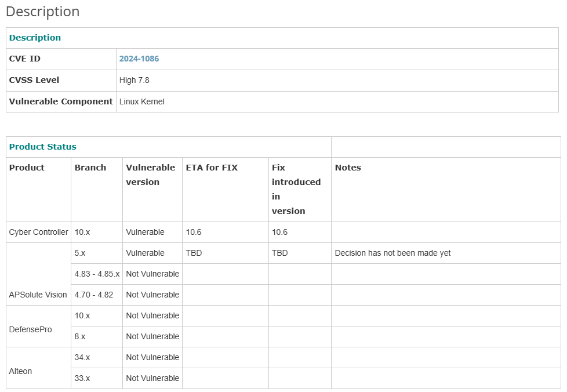This screenshot has height=392, width=567.
Task: Click 'Not Vulnerable' in the 34.x row
Action: point(152,357)
